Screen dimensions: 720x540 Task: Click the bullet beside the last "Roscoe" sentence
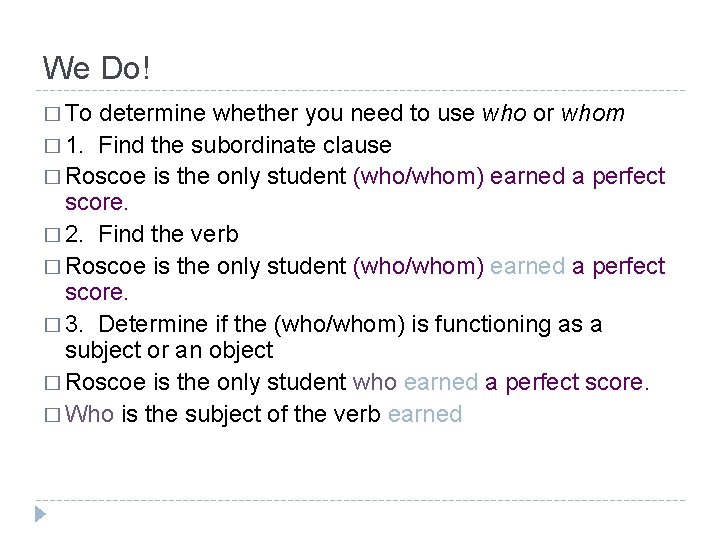click(51, 385)
